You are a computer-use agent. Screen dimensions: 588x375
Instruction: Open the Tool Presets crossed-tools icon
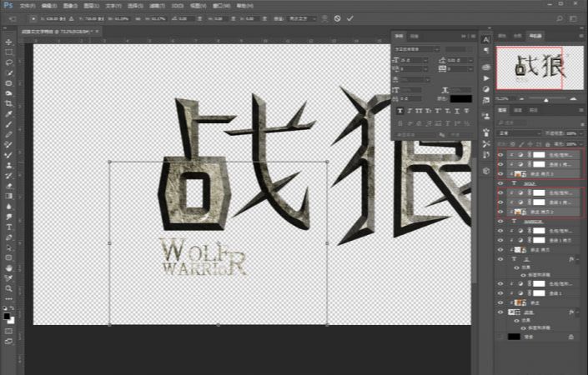(x=486, y=144)
